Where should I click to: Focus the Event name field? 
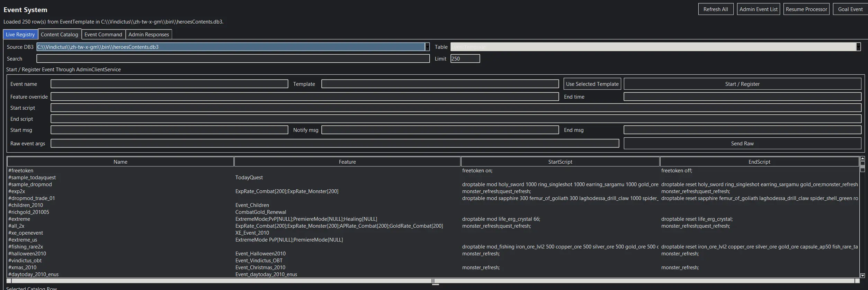(169, 84)
